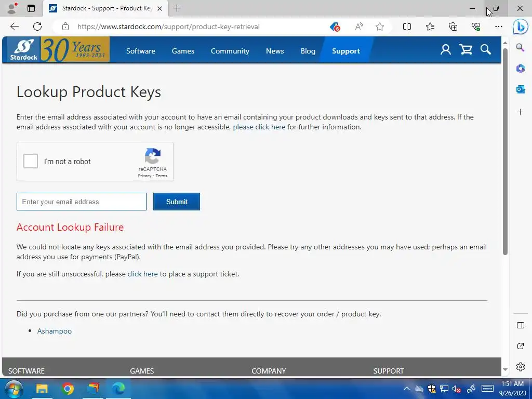Click the Read aloud icon
The width and height of the screenshot is (532, 399).
[x=358, y=26]
